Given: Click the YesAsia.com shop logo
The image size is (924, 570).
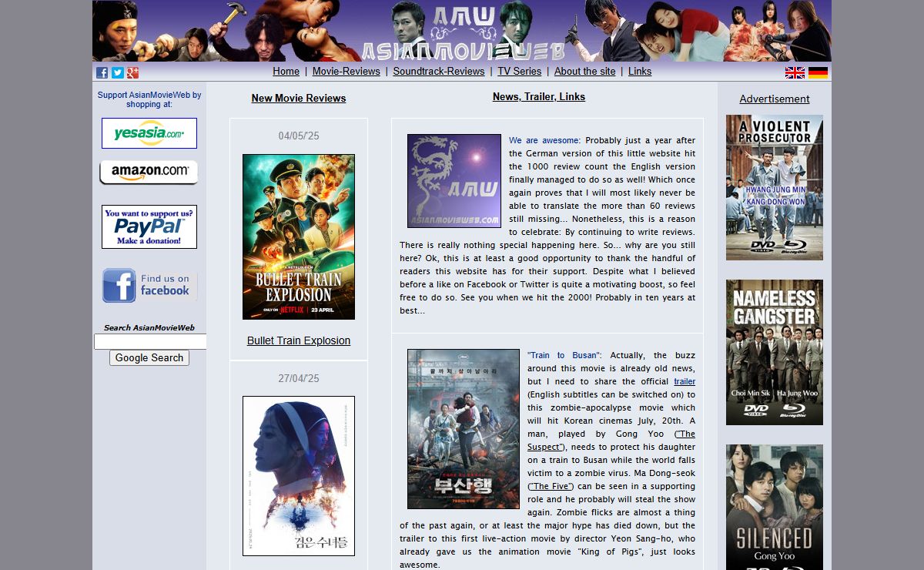Looking at the screenshot, I should tap(149, 133).
